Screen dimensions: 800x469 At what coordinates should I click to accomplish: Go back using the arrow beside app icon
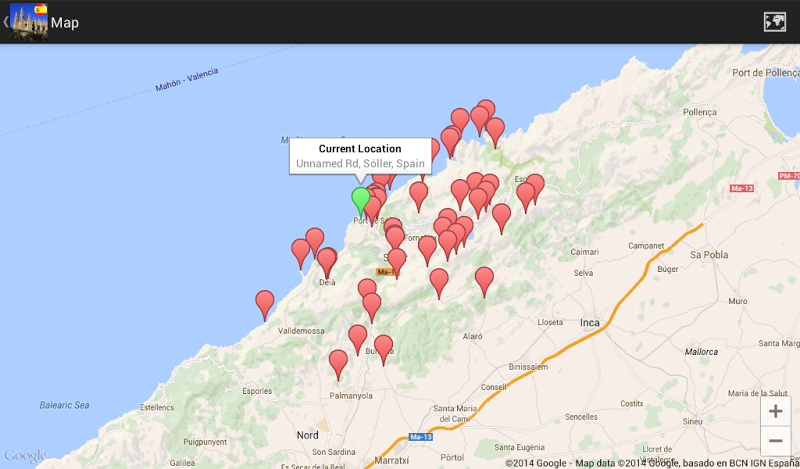(6, 22)
